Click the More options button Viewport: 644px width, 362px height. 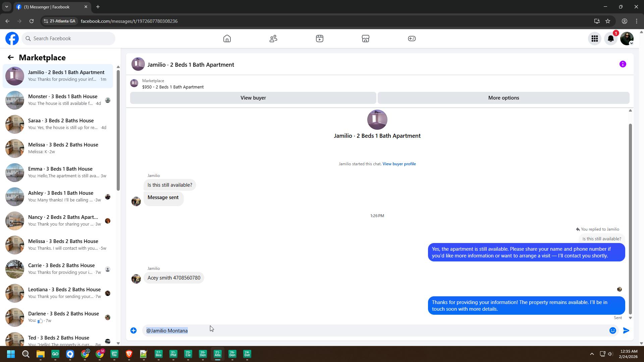tap(503, 98)
